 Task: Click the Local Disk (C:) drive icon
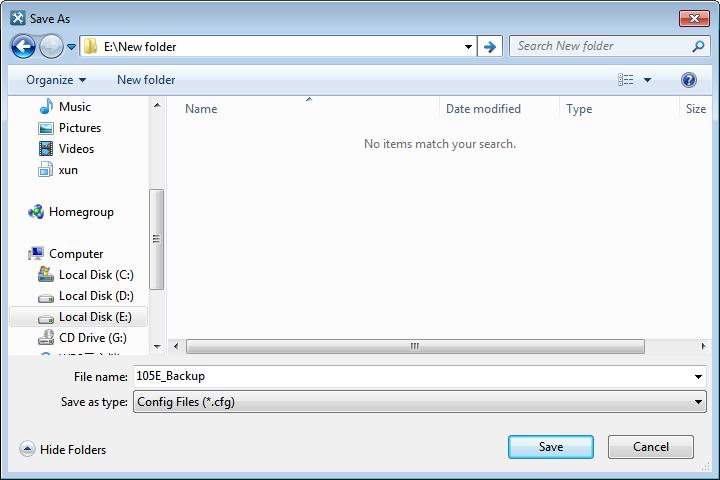coord(46,275)
